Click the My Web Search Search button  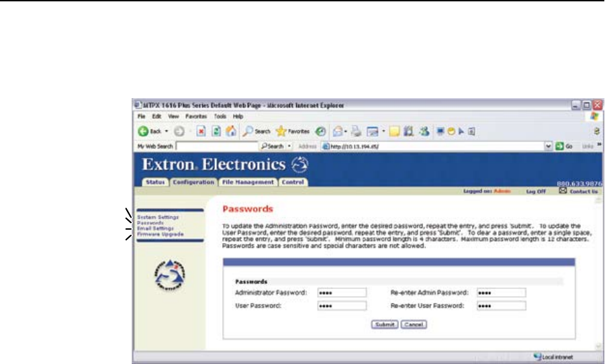273,146
